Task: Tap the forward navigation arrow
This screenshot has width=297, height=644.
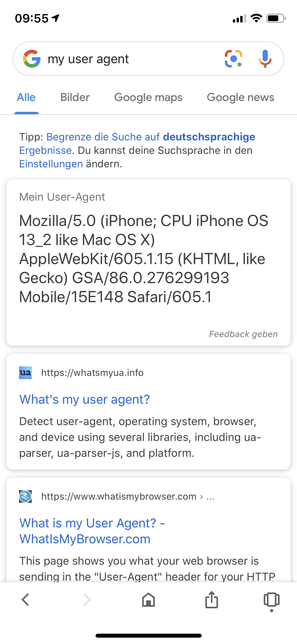Action: point(87,600)
